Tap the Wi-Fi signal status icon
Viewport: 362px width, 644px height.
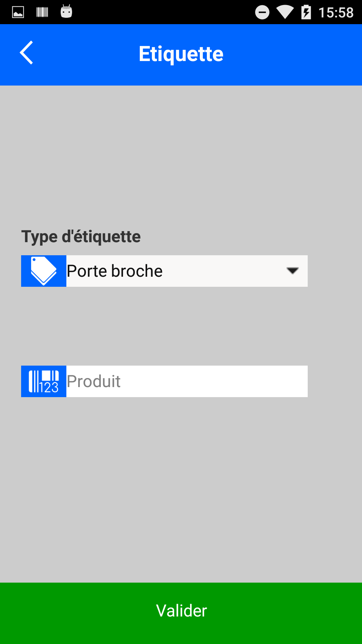285,12
